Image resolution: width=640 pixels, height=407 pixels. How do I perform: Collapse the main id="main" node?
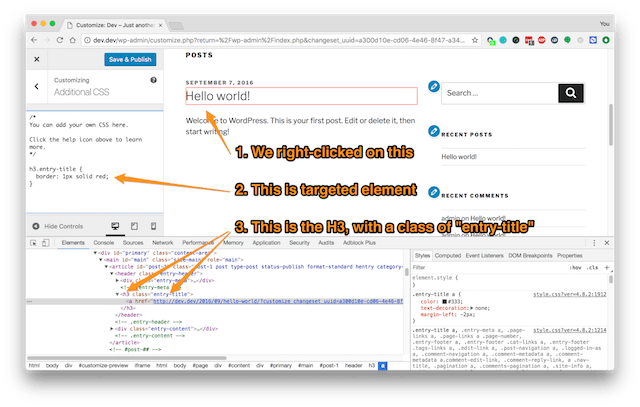coord(101,260)
